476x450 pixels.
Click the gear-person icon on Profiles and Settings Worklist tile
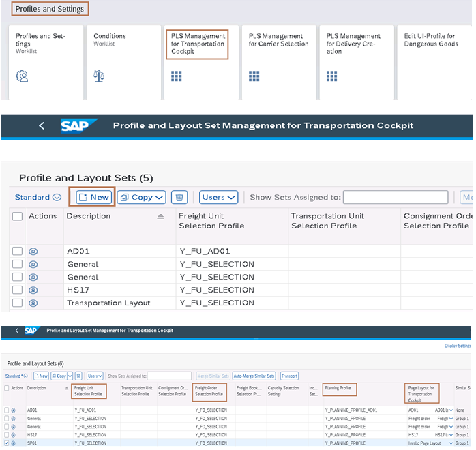22,76
